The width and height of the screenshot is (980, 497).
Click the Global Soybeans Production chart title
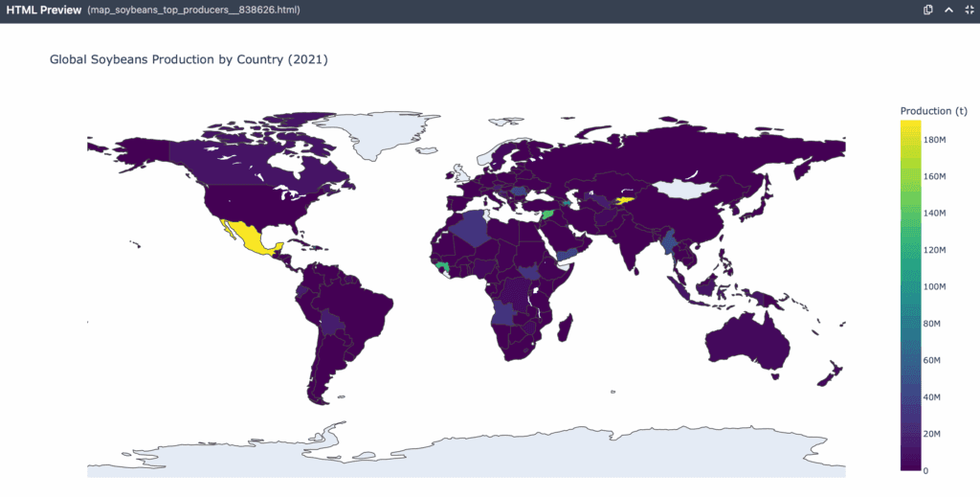click(x=189, y=59)
